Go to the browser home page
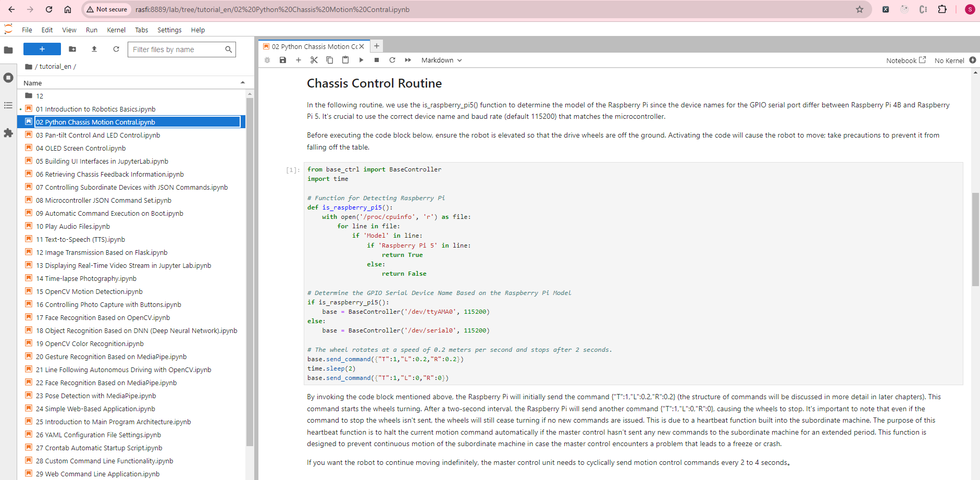This screenshot has height=480, width=980. click(68, 9)
